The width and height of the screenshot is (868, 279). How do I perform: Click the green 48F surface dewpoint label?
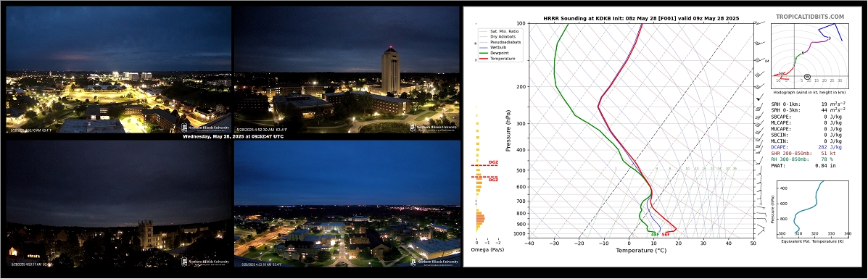(654, 235)
